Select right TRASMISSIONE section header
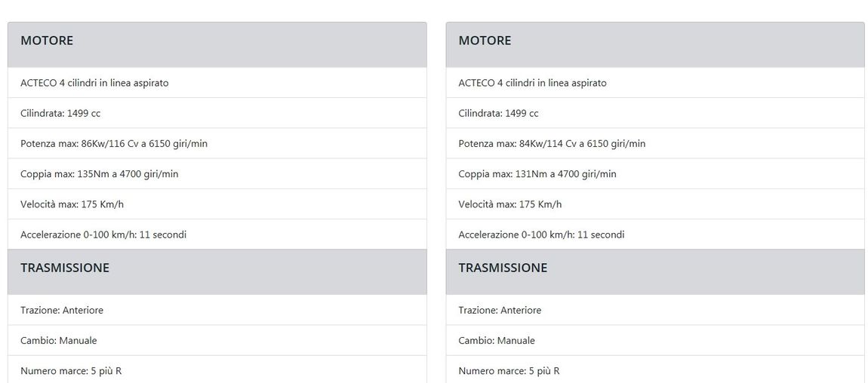This screenshot has height=383, width=868. (655, 272)
